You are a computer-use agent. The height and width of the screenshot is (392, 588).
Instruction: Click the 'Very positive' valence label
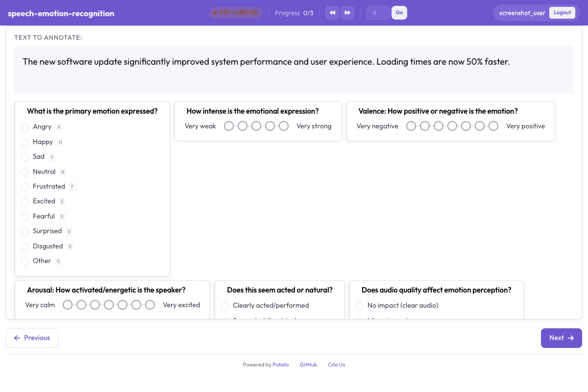525,126
